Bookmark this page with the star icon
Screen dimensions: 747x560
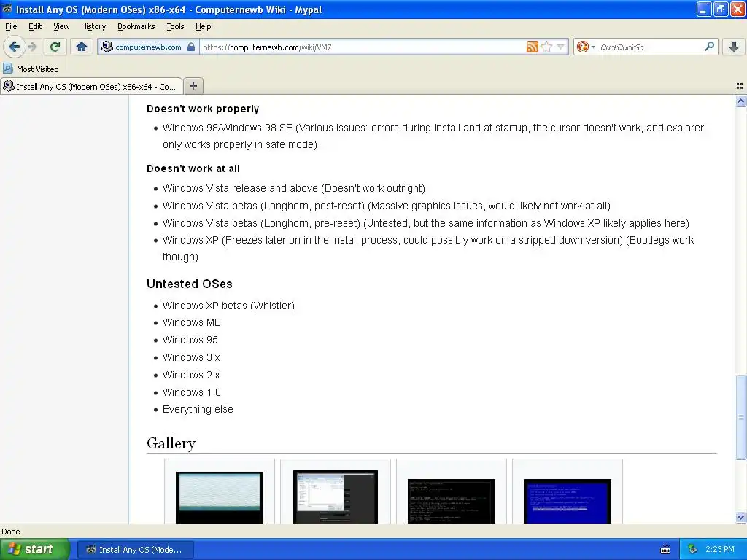(x=546, y=47)
